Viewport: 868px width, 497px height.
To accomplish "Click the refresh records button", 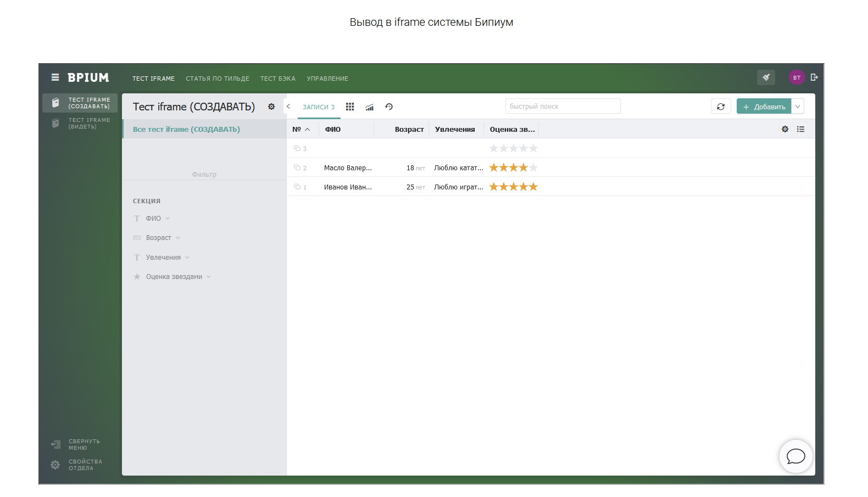I will click(x=721, y=107).
